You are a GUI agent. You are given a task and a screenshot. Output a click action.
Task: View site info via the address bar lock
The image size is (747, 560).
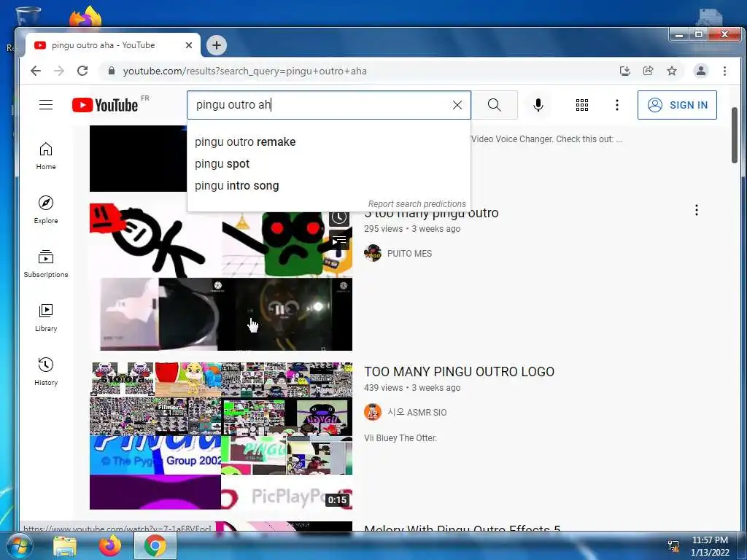click(112, 71)
